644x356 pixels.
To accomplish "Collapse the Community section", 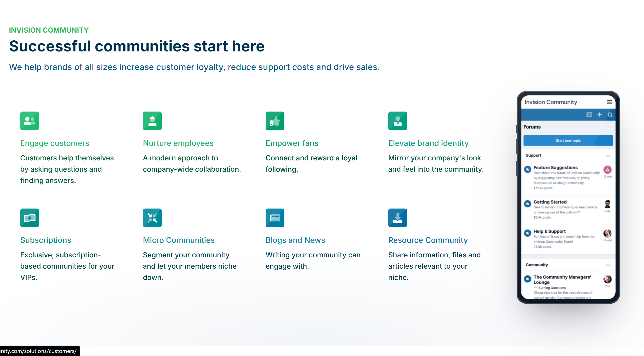I will pos(609,265).
